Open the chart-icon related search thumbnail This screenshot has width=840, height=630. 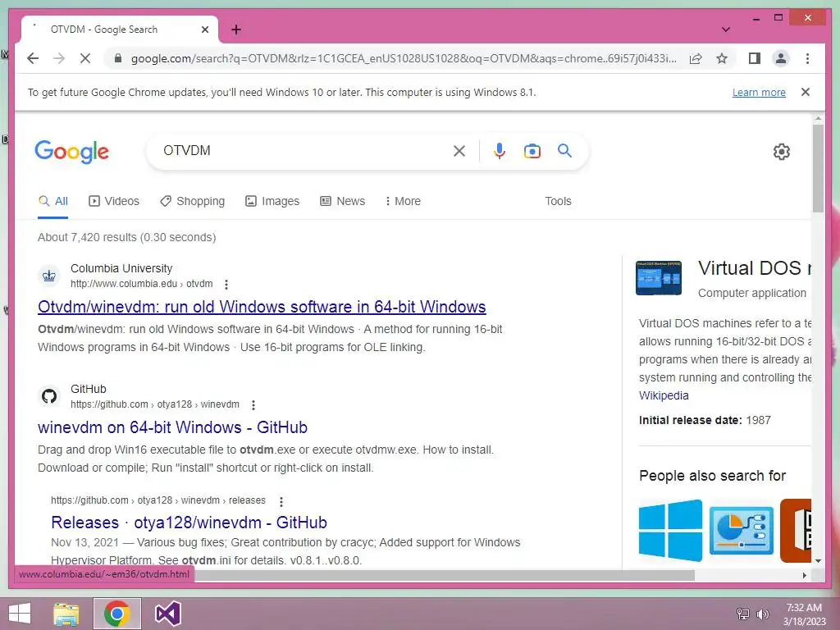(742, 531)
